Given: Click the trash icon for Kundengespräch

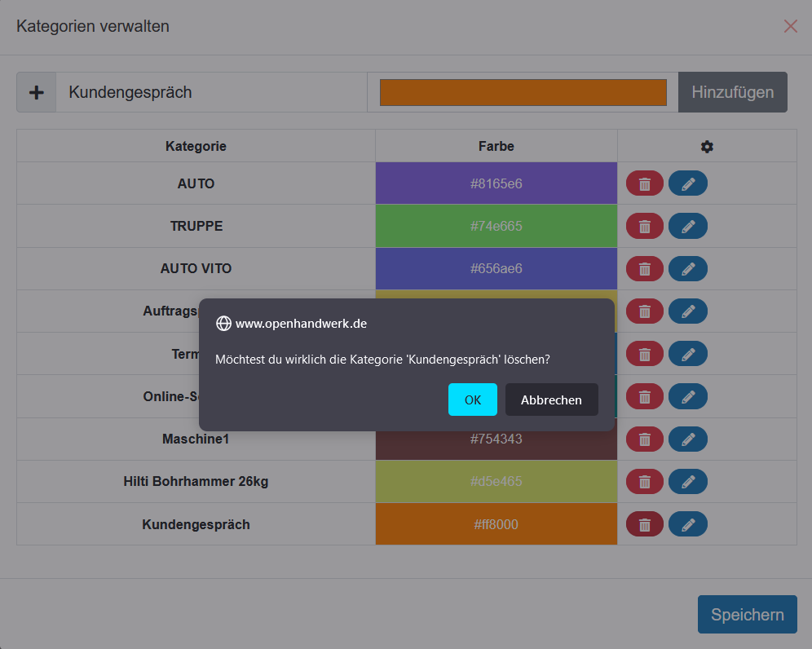Looking at the screenshot, I should click(x=645, y=524).
